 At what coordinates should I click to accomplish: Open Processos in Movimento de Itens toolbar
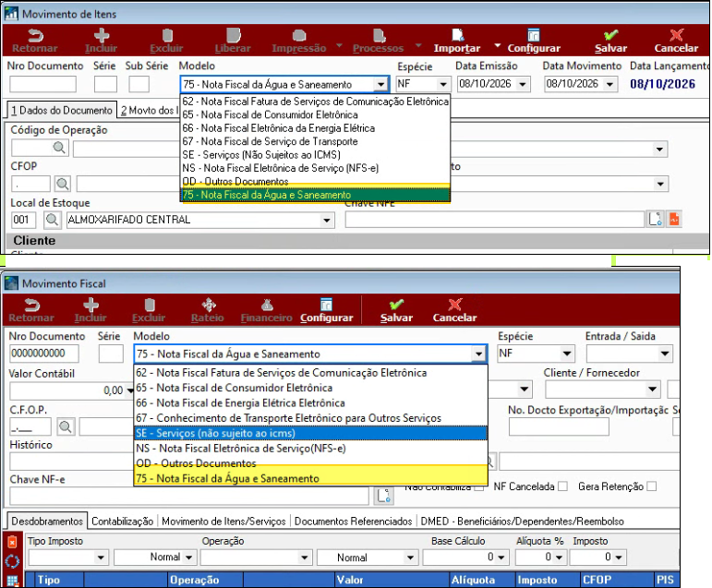pyautogui.click(x=378, y=41)
